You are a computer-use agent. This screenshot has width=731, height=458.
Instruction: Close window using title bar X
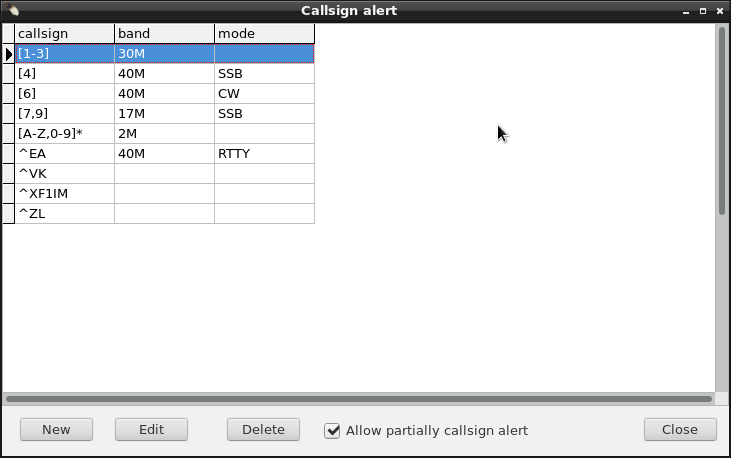(x=720, y=11)
